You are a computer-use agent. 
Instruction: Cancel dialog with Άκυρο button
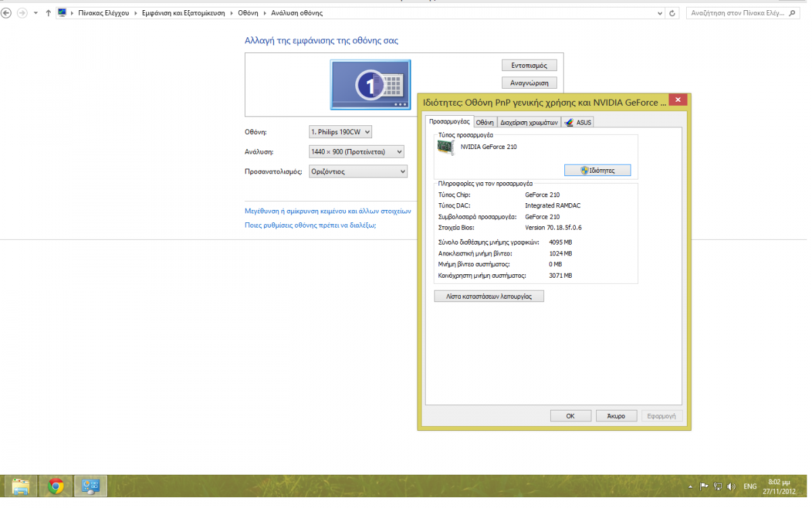[616, 416]
